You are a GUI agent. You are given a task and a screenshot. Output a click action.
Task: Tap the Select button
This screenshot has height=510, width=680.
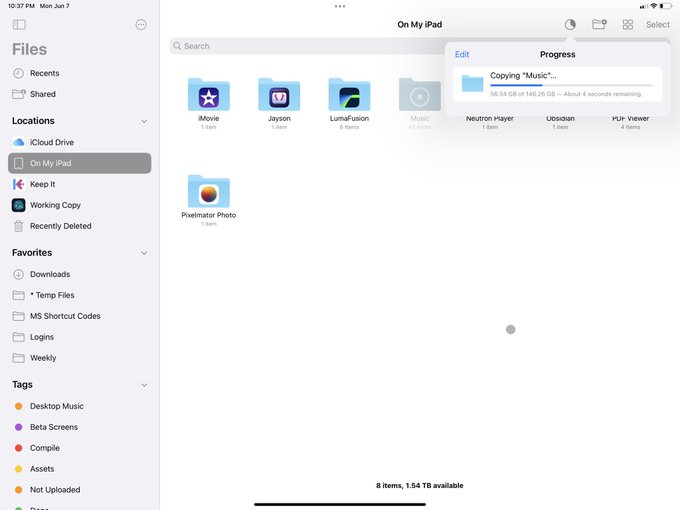click(x=657, y=25)
